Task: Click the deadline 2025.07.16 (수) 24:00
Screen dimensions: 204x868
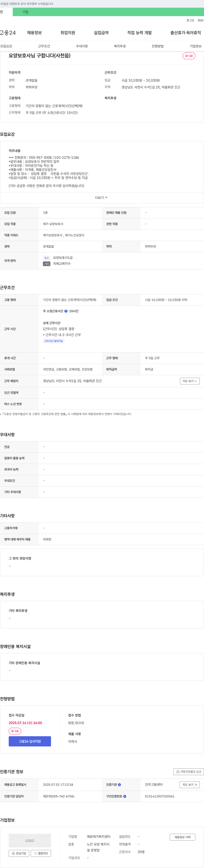Action: [25, 723]
